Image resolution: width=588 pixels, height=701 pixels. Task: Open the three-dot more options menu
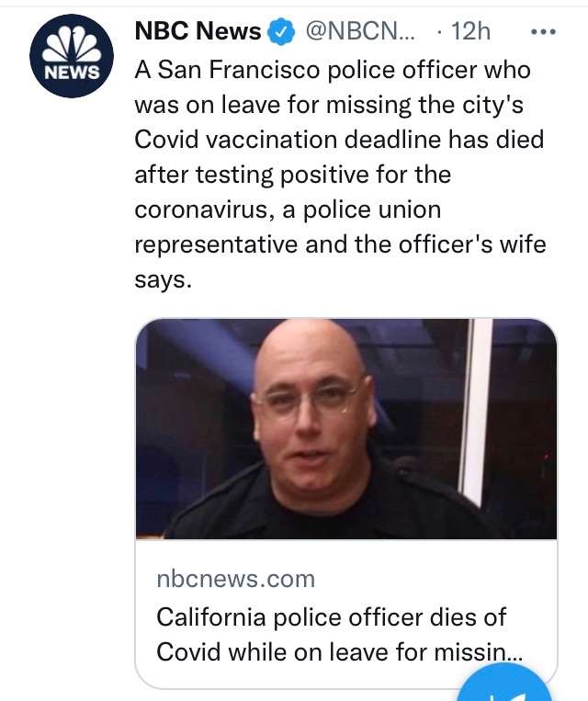click(x=544, y=31)
